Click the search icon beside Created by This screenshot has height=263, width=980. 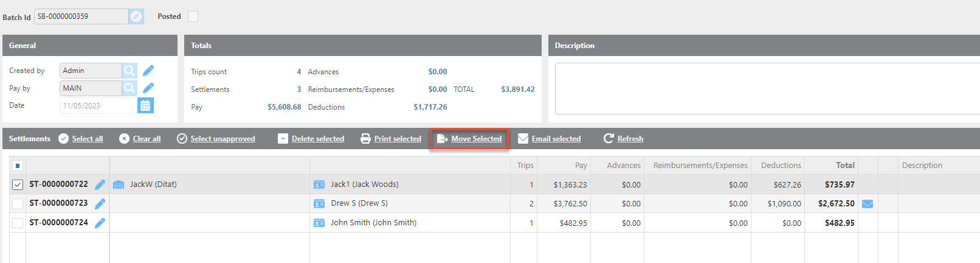[x=129, y=71]
